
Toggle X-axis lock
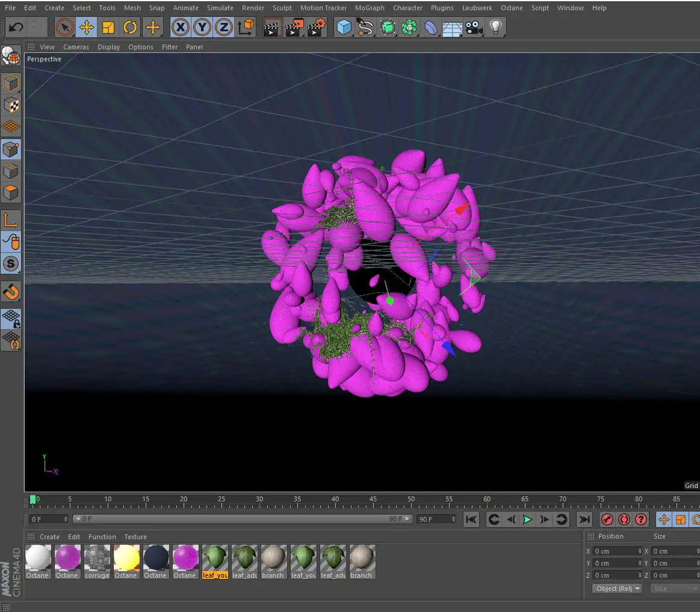point(181,28)
